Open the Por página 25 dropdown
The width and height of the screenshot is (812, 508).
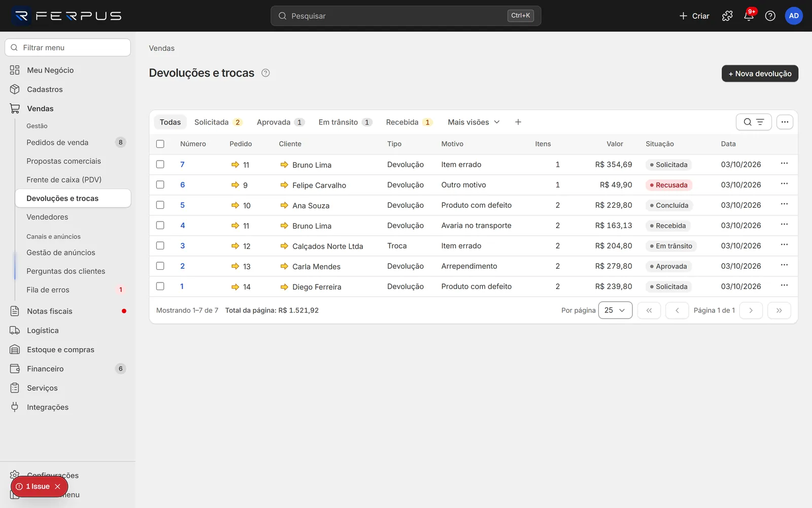[x=615, y=310]
